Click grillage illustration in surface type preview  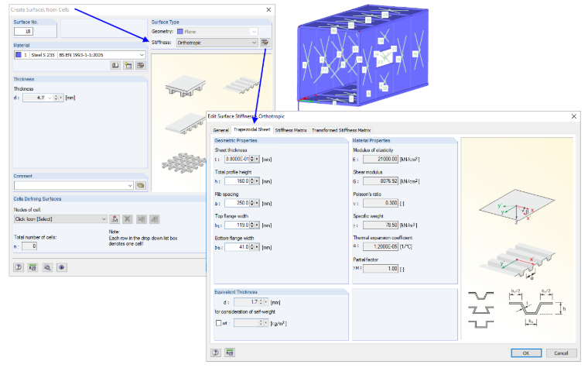184,163
